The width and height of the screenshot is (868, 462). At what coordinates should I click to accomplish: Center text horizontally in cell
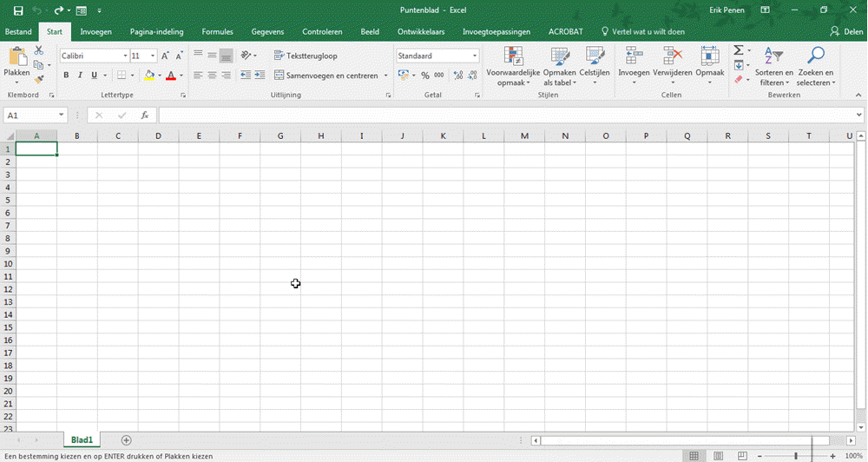212,76
